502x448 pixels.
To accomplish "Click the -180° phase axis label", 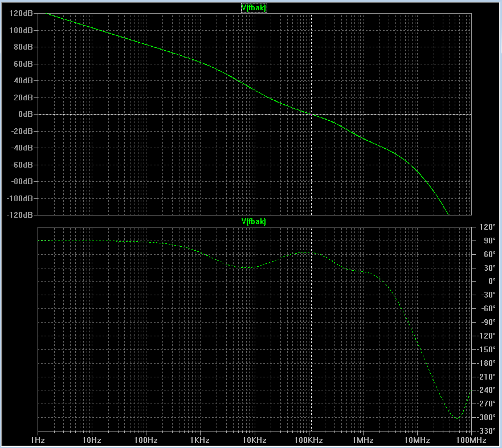I will (x=486, y=363).
